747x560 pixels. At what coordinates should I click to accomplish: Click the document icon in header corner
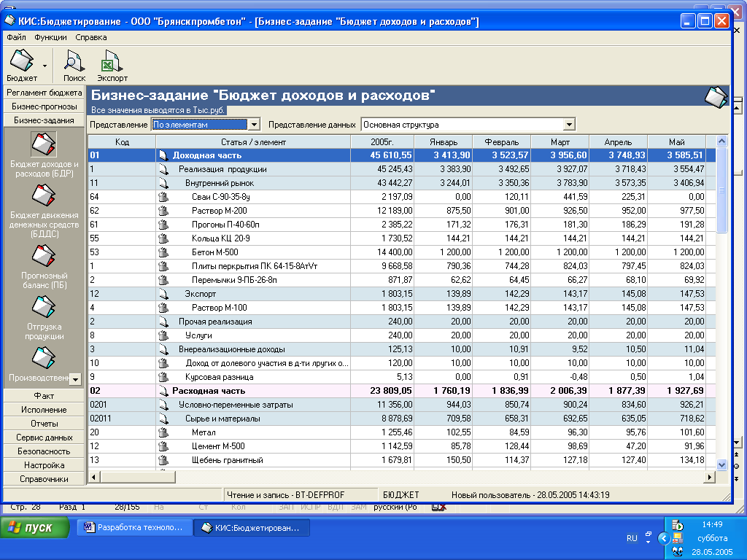pyautogui.click(x=716, y=96)
